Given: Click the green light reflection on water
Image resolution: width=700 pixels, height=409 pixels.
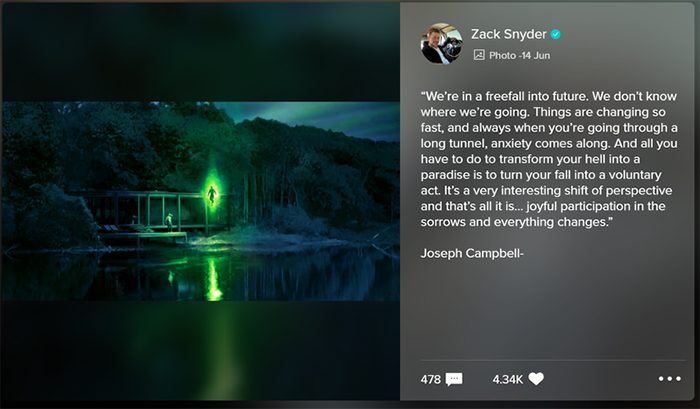Looking at the screenshot, I should click(x=213, y=278).
